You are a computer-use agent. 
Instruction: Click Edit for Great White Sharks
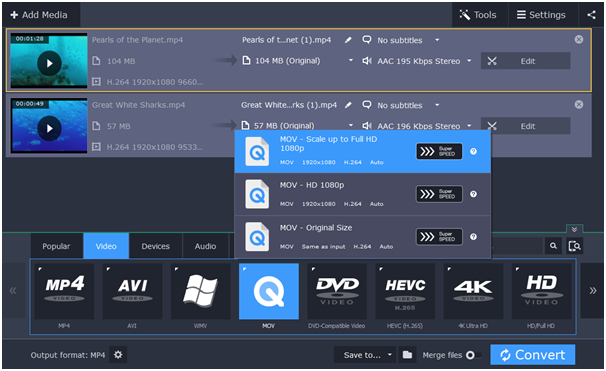[x=525, y=126]
